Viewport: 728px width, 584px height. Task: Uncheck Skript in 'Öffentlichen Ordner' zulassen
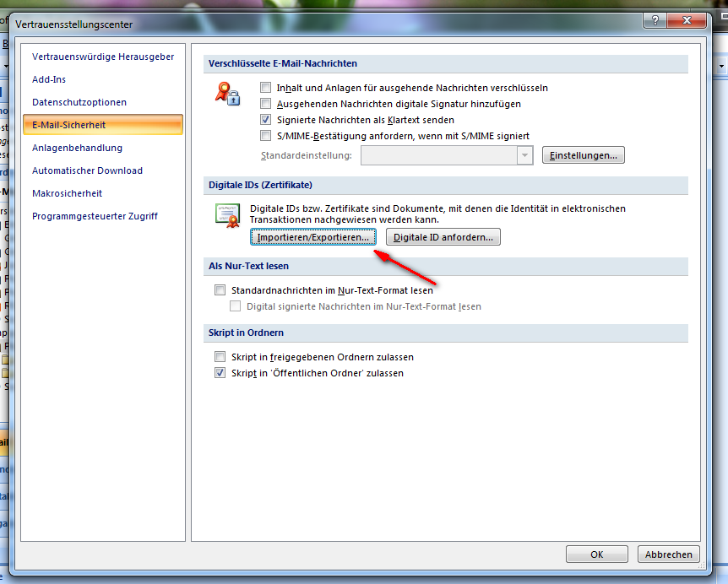click(x=220, y=372)
